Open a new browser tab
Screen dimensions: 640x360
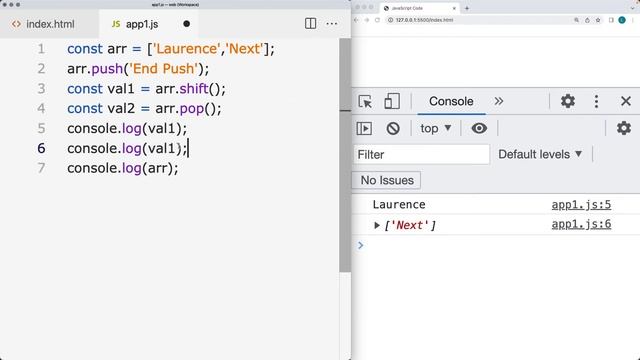pos(467,8)
